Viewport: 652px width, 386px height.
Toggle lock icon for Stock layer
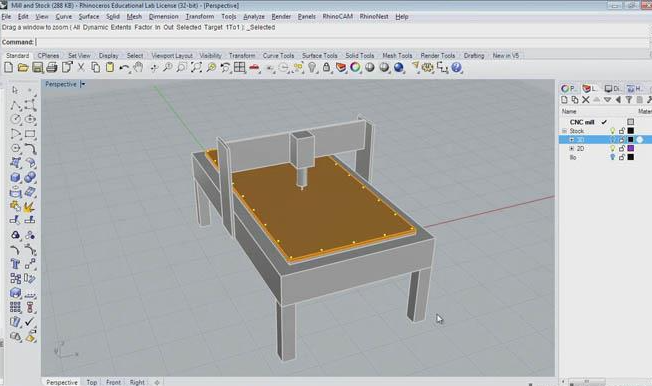point(622,131)
